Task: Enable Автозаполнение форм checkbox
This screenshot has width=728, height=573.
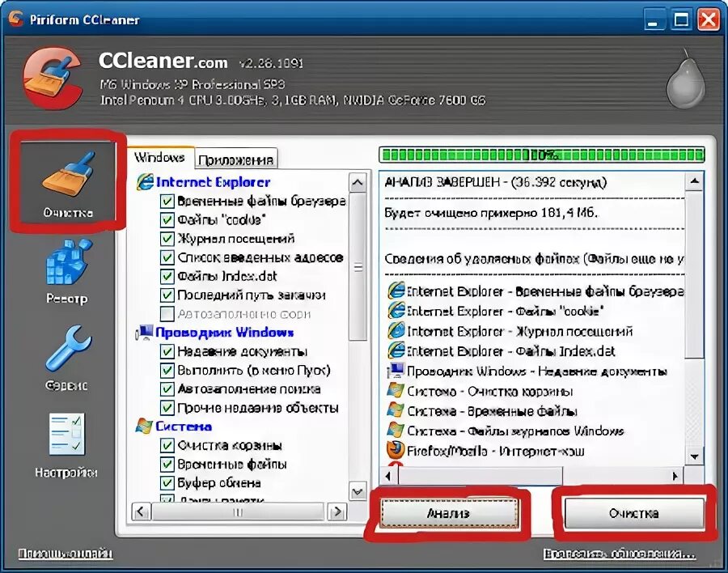Action: pyautogui.click(x=167, y=314)
